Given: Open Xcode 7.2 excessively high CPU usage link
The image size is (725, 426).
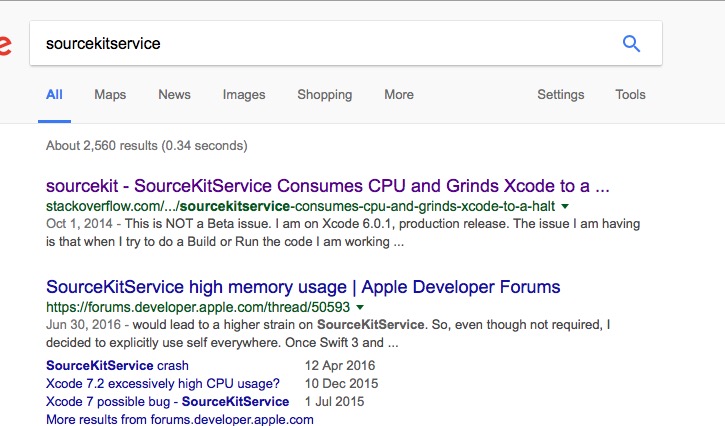Looking at the screenshot, I should tap(163, 384).
